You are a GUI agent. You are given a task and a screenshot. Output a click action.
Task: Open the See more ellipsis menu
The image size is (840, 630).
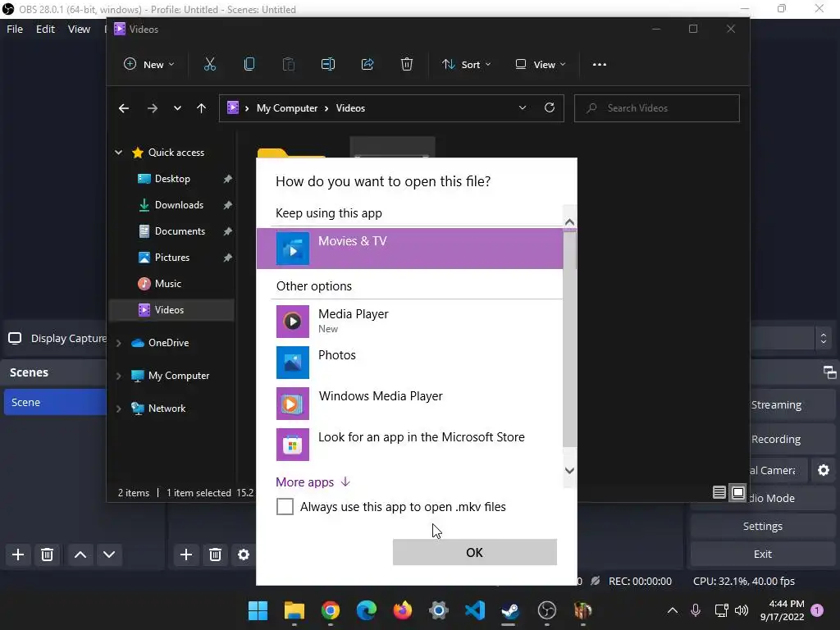pos(600,64)
